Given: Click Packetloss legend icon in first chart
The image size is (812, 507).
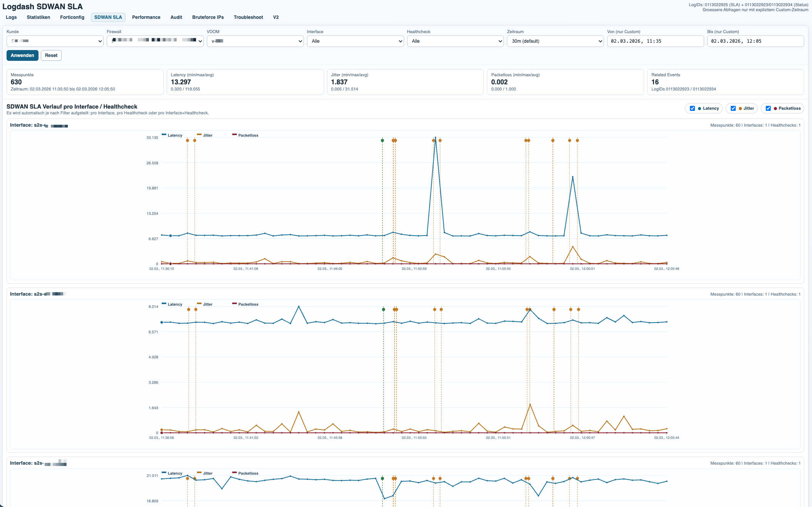Looking at the screenshot, I should [234, 135].
